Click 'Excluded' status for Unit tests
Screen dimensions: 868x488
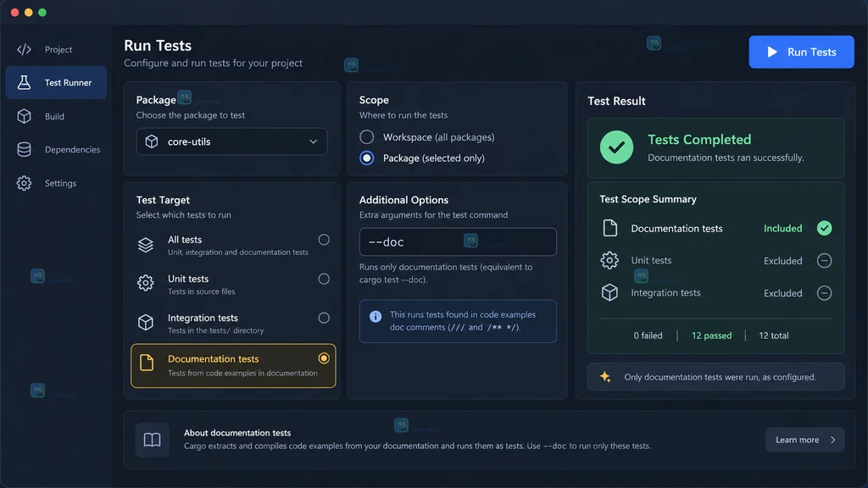(x=782, y=261)
